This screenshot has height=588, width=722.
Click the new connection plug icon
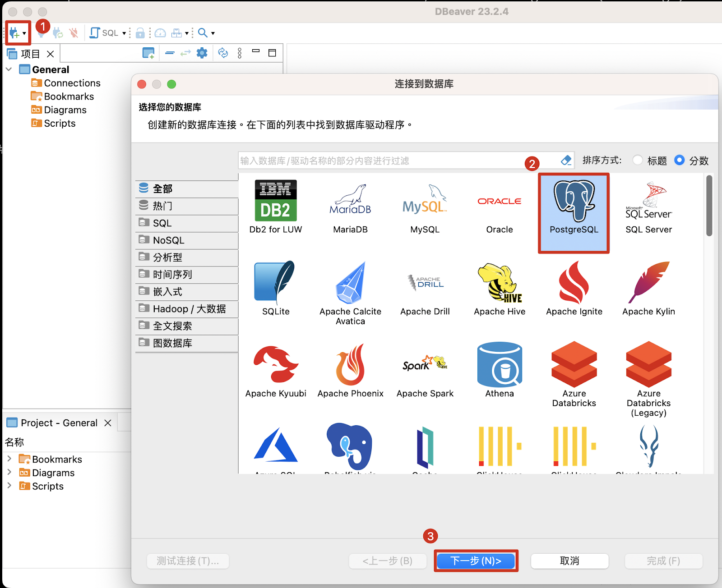pyautogui.click(x=14, y=33)
